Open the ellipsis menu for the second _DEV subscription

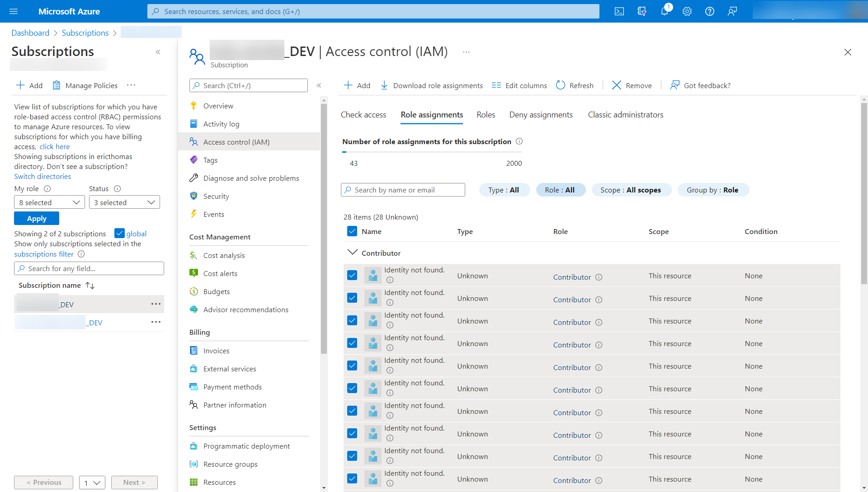tap(156, 322)
